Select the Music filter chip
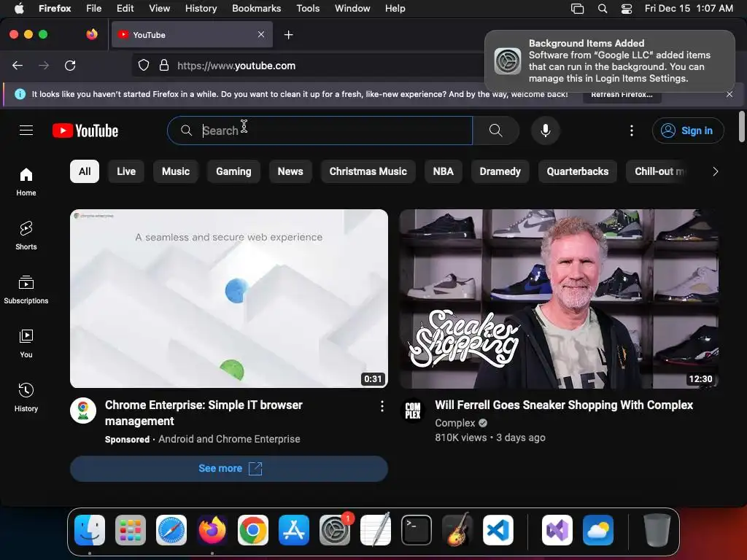 coord(176,171)
